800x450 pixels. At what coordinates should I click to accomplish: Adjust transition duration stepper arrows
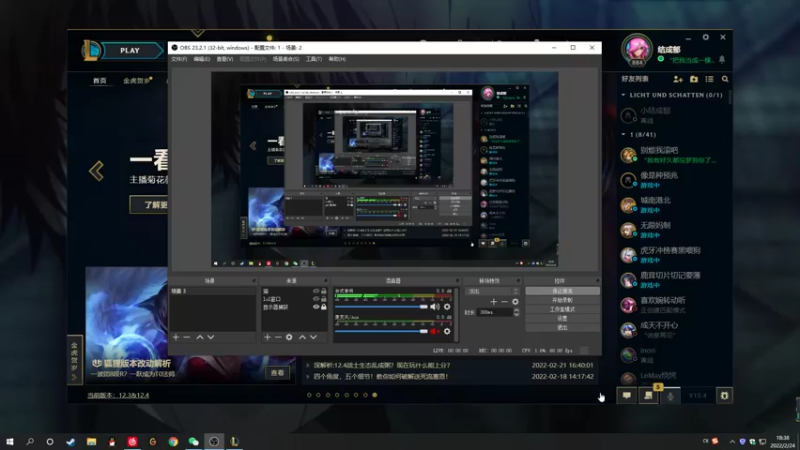coord(516,312)
